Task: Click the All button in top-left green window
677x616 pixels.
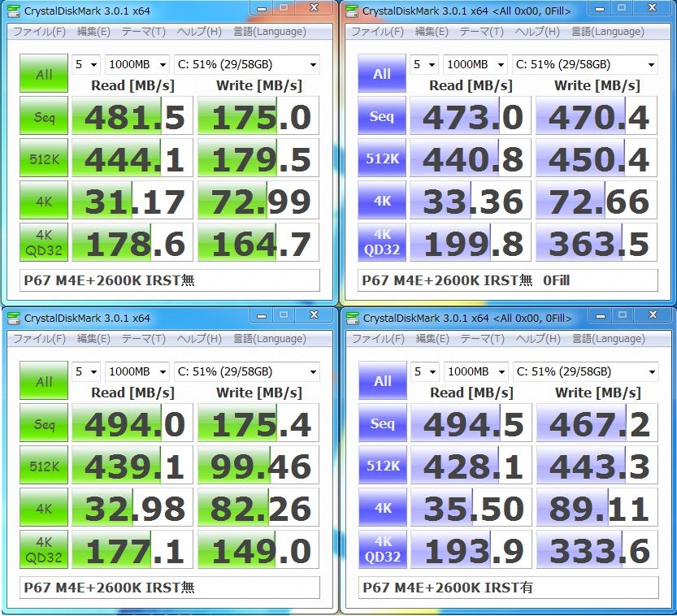Action: click(44, 73)
